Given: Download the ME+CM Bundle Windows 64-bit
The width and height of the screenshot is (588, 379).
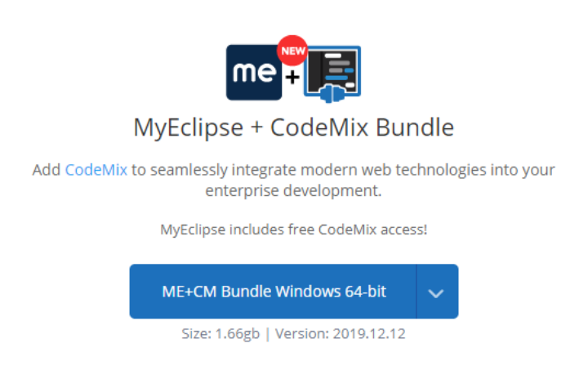Looking at the screenshot, I should (273, 292).
